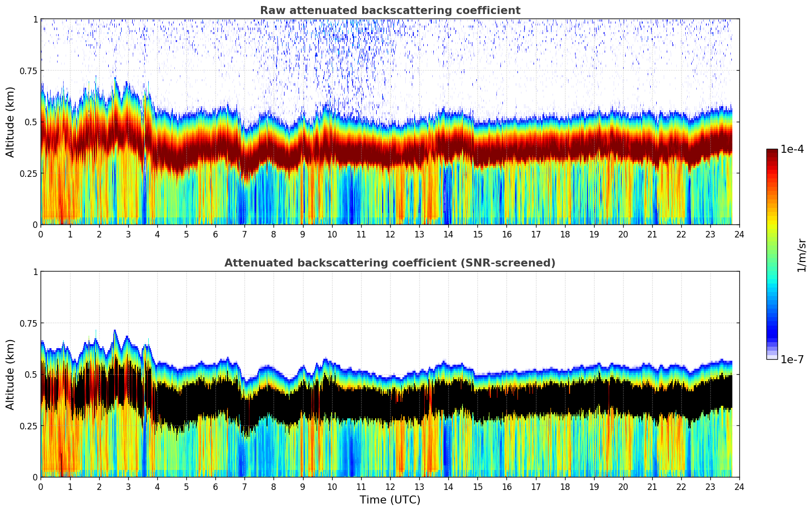Pick the green middle section of the colorbar
812x511 pixels.
[x=771, y=255]
